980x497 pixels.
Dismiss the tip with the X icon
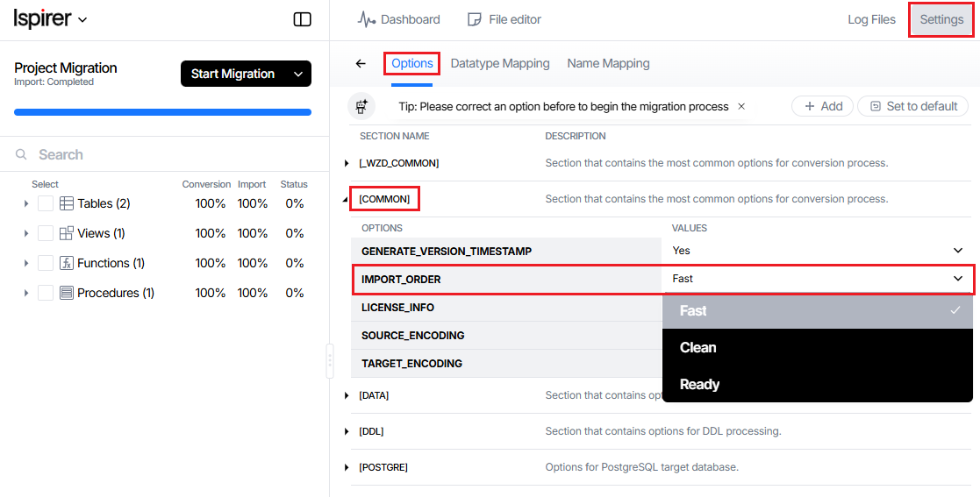click(x=741, y=106)
